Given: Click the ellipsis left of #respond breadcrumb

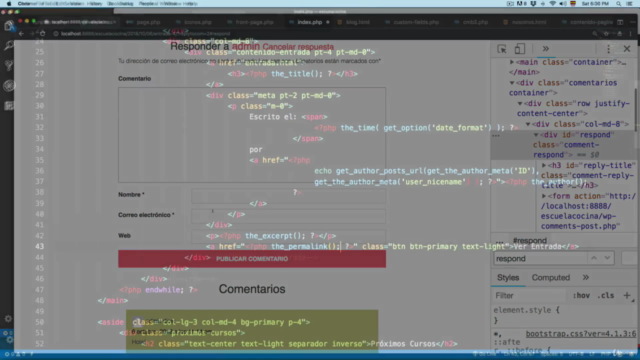Looking at the screenshot, I should point(500,241).
